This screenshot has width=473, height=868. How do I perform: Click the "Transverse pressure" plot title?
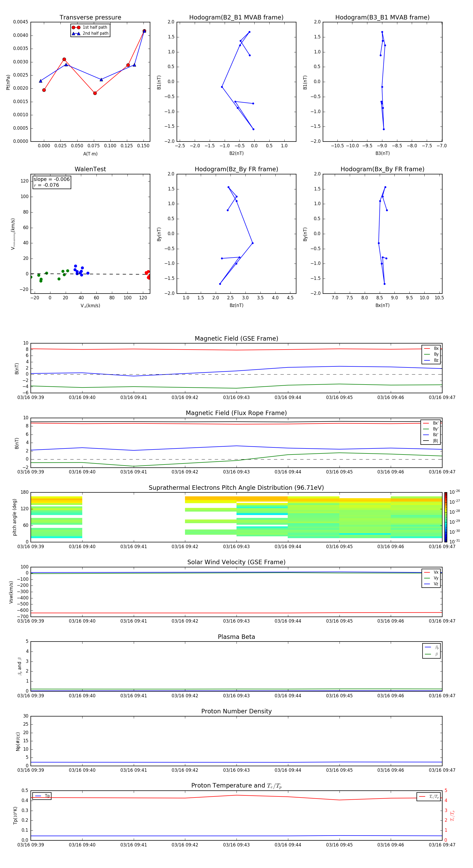coord(90,17)
